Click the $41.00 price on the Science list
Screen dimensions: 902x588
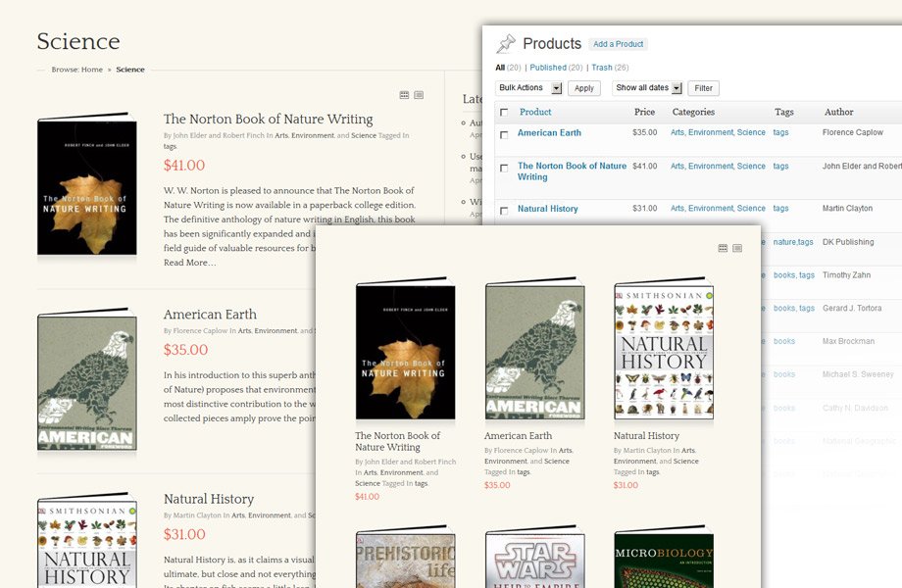pos(184,166)
